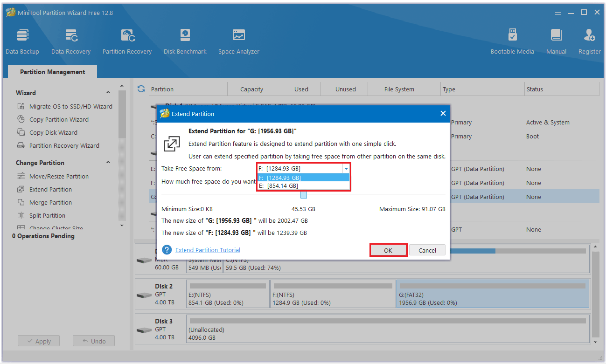Open the Extend Partition Tutorial link
This screenshot has width=606, height=364.
coord(208,250)
